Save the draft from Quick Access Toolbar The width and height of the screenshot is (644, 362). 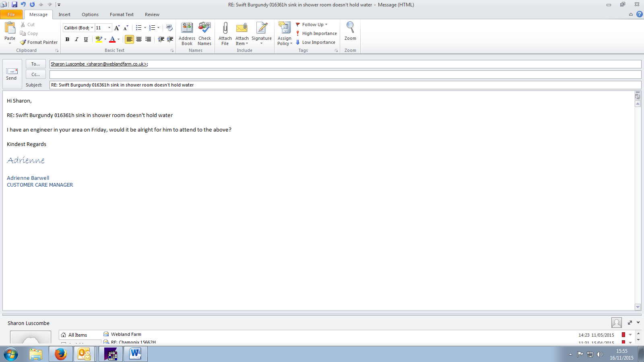[x=14, y=4]
